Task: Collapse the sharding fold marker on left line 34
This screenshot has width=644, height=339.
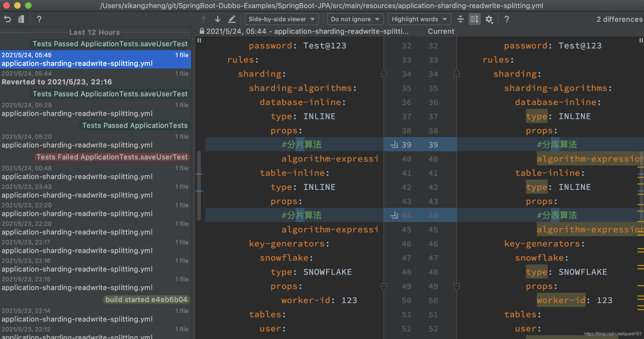Action: pyautogui.click(x=384, y=74)
